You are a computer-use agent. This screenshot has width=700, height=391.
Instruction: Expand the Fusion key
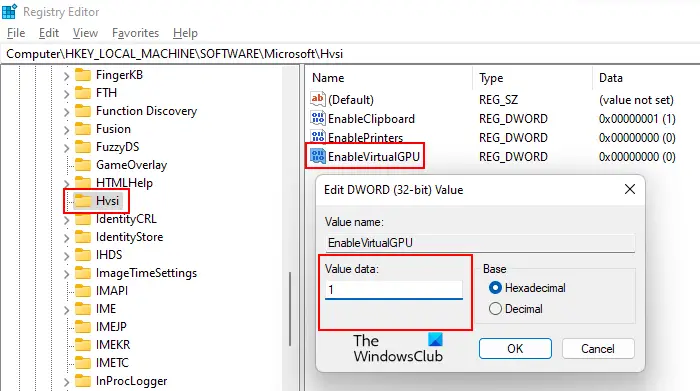(x=67, y=130)
